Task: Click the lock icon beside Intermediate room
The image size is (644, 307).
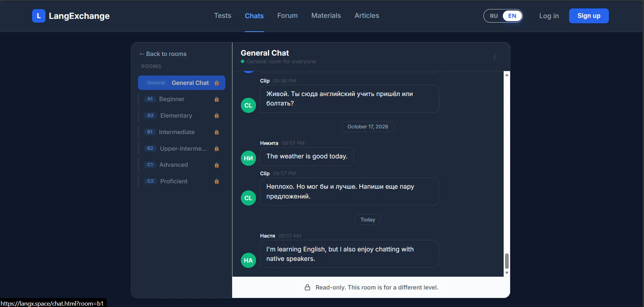Action: (x=217, y=132)
